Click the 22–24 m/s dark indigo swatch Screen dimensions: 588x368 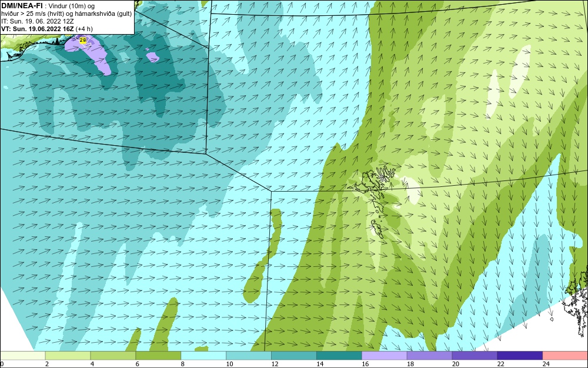click(520, 356)
